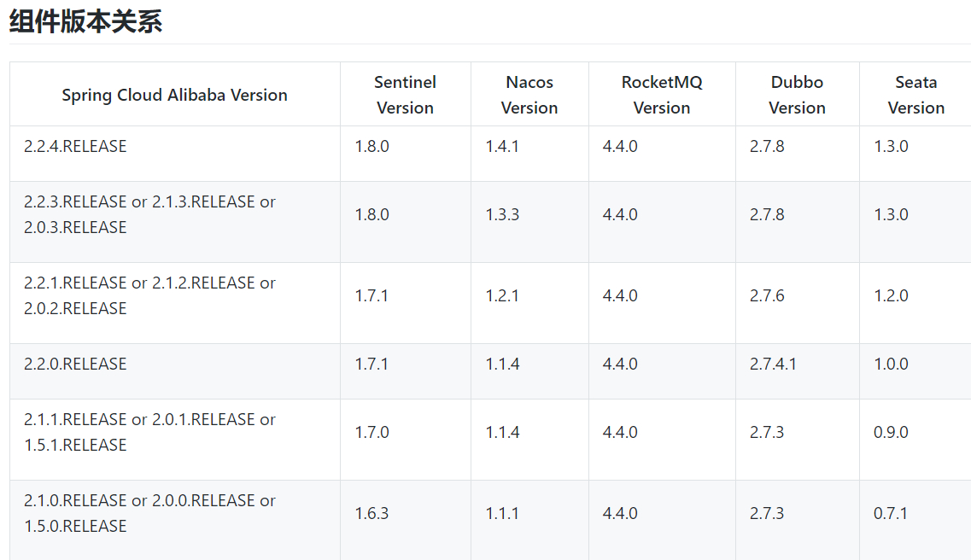Select Dubbo version 2.7.4.1 cell
The width and height of the screenshot is (971, 560).
pos(773,365)
